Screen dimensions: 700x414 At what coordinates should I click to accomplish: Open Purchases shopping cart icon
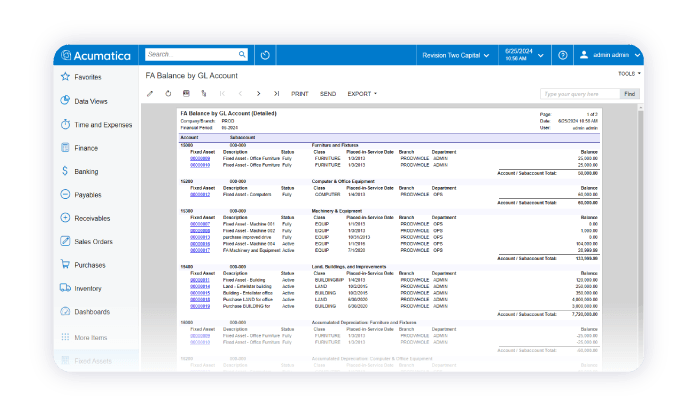(x=65, y=264)
